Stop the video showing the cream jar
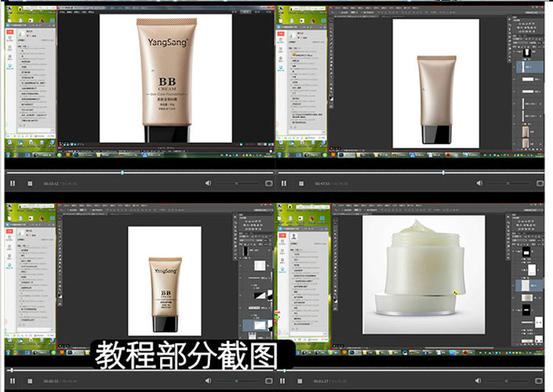Screen dimensions: 553x392 [300, 381]
